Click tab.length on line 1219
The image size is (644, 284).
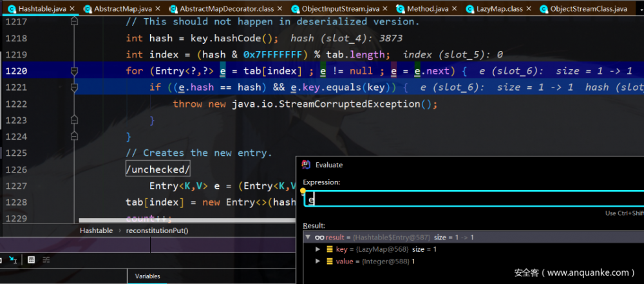(355, 55)
